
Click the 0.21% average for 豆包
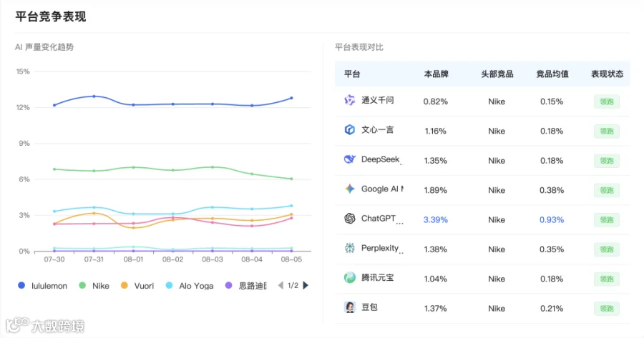pos(552,309)
